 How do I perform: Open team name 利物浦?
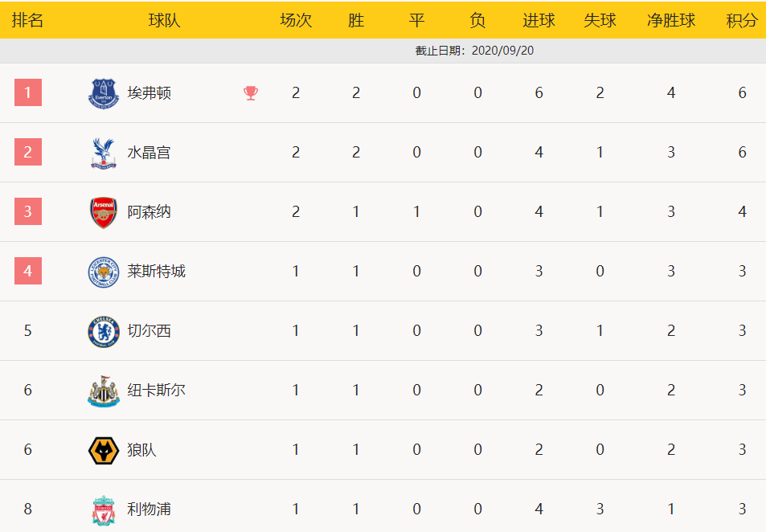[149, 509]
